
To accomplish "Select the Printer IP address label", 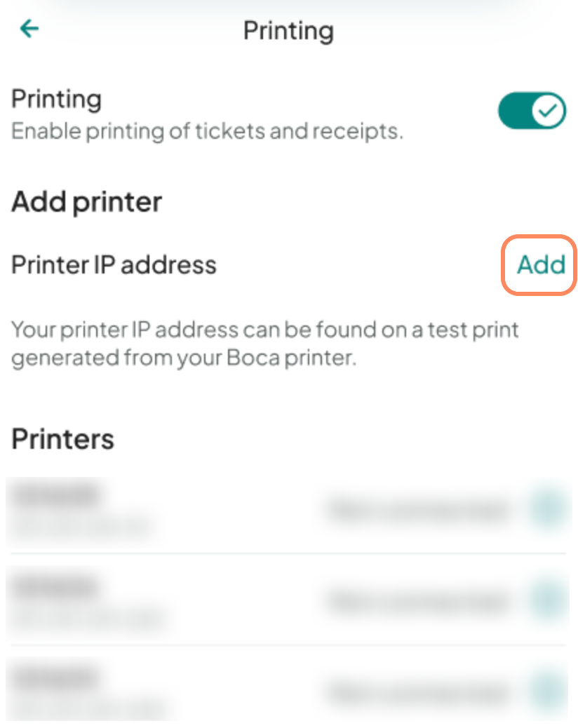I will (x=114, y=265).
